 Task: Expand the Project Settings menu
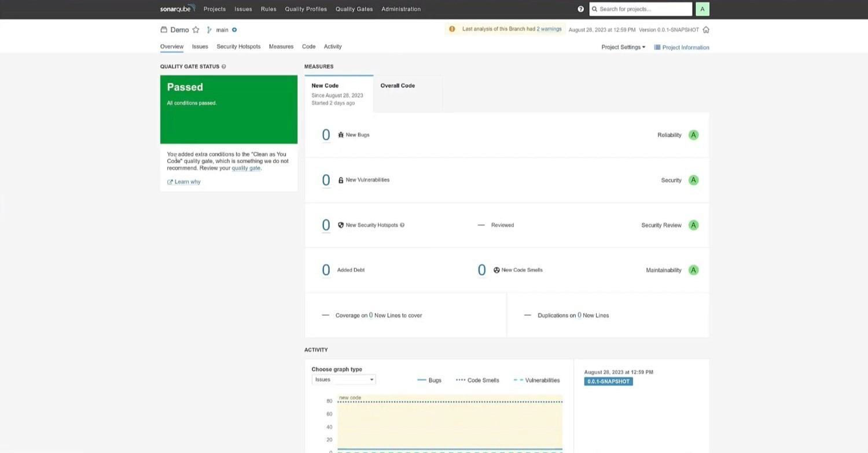point(623,47)
